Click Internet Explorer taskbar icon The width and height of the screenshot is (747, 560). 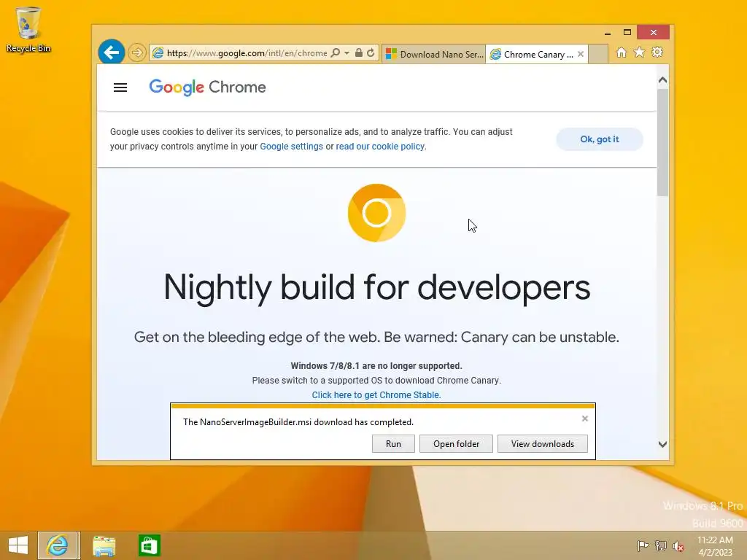tap(58, 545)
